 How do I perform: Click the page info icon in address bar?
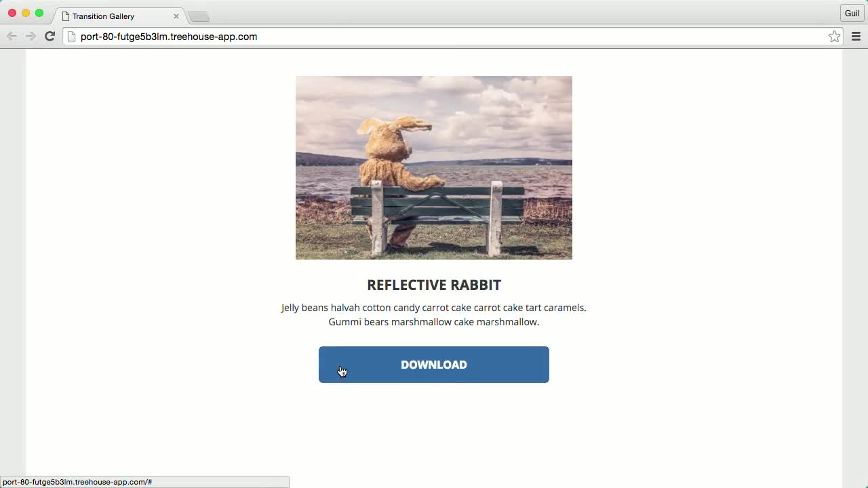click(x=71, y=37)
